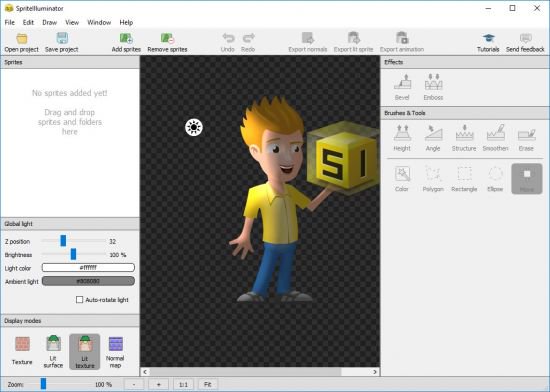Screen dimensions: 550x392
Task: Select the Move tool
Action: coord(527,178)
